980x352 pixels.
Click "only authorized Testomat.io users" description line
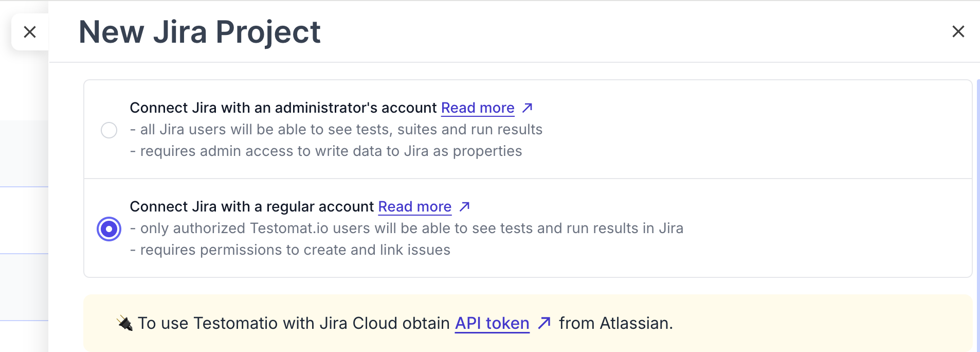coord(406,228)
